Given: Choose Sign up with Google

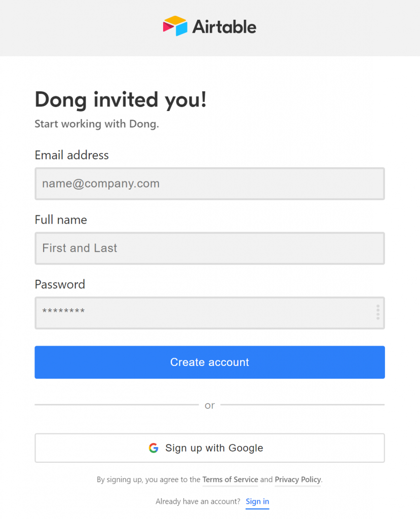Looking at the screenshot, I should coord(209,448).
